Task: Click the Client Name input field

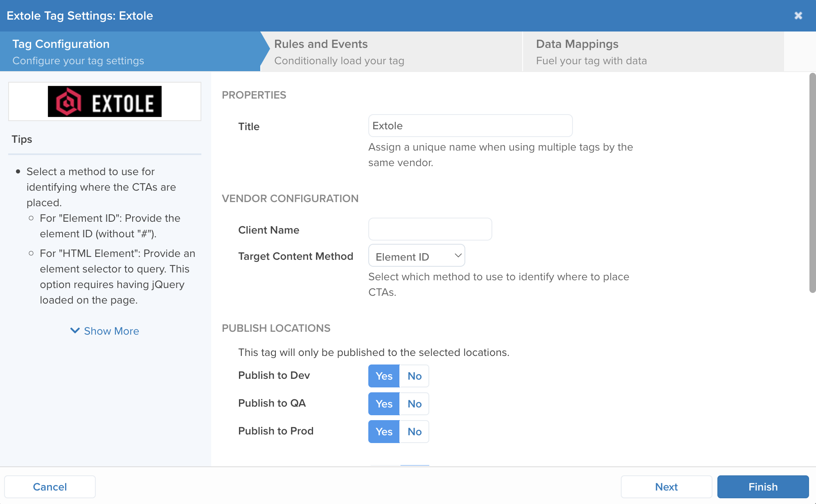Action: pyautogui.click(x=430, y=229)
